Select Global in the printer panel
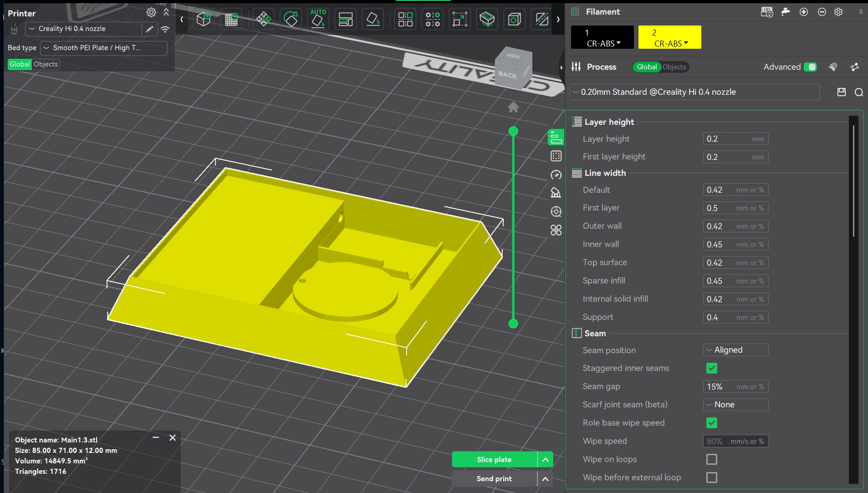 pyautogui.click(x=20, y=64)
